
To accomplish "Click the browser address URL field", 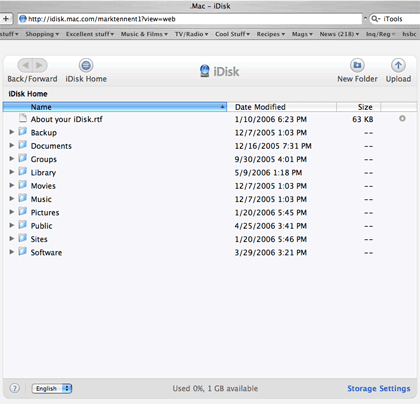I will pos(190,19).
